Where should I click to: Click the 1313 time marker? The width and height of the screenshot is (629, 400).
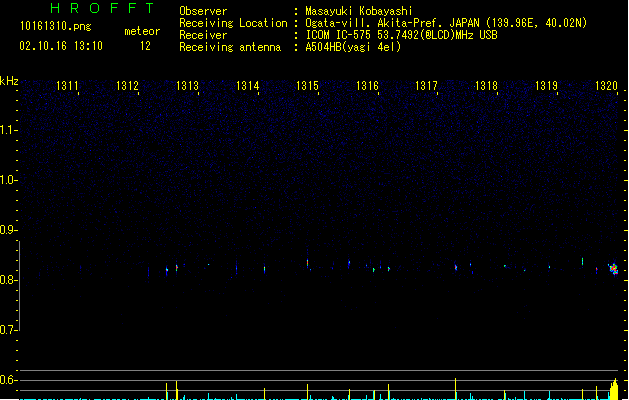(x=187, y=85)
